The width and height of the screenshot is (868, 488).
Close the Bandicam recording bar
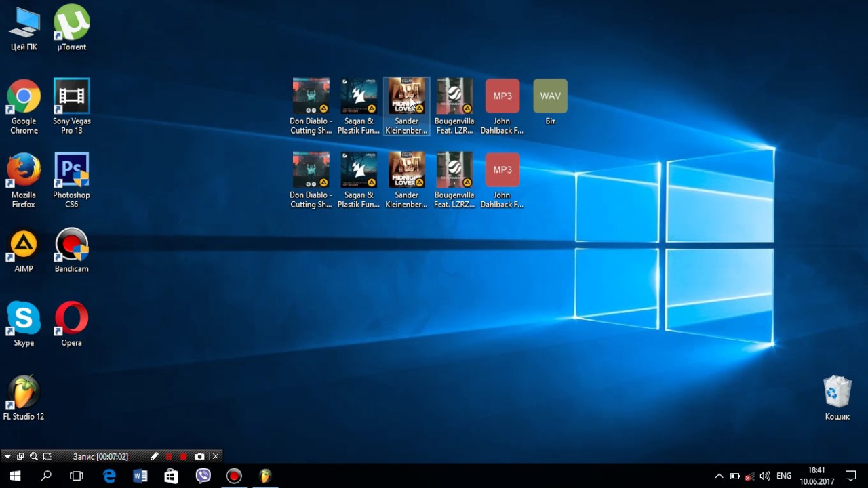click(x=216, y=457)
